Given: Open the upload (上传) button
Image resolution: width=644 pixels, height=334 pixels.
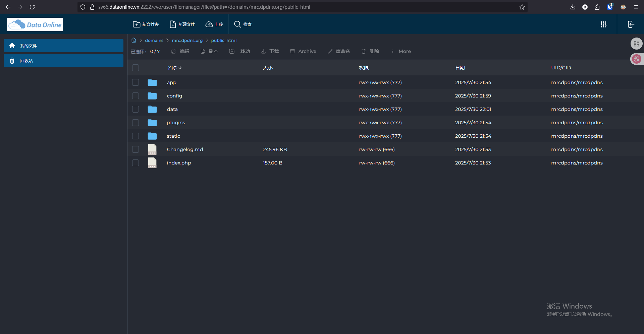Looking at the screenshot, I should pyautogui.click(x=214, y=24).
